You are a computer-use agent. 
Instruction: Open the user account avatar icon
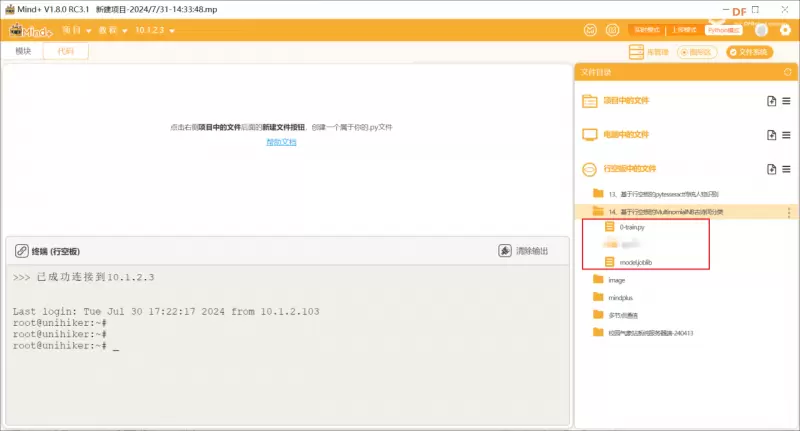[763, 30]
